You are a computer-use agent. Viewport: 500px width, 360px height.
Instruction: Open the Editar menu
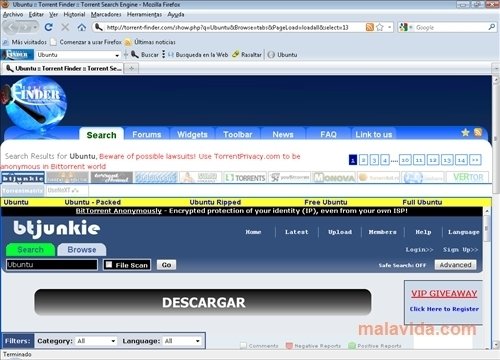(36, 14)
